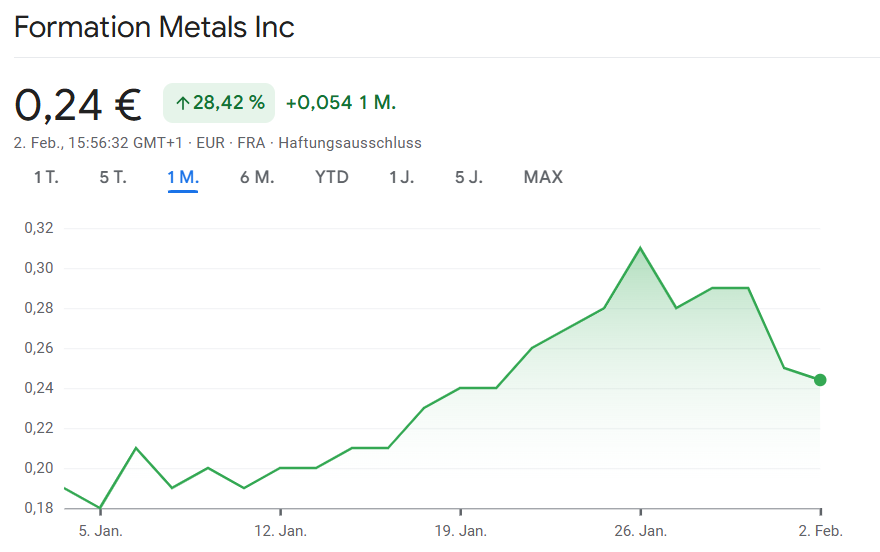The width and height of the screenshot is (880, 552).
Task: Click the 5. Jan. axis label
Action: 101,530
